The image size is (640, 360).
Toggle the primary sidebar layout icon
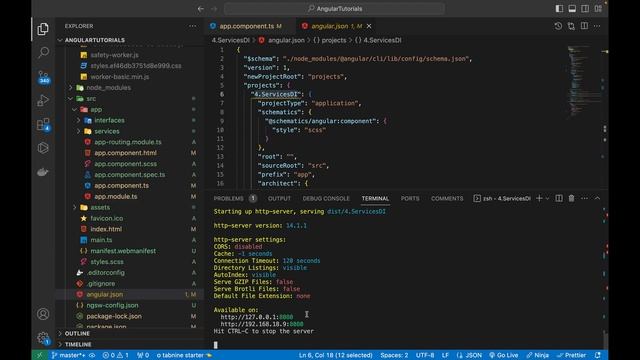point(559,9)
